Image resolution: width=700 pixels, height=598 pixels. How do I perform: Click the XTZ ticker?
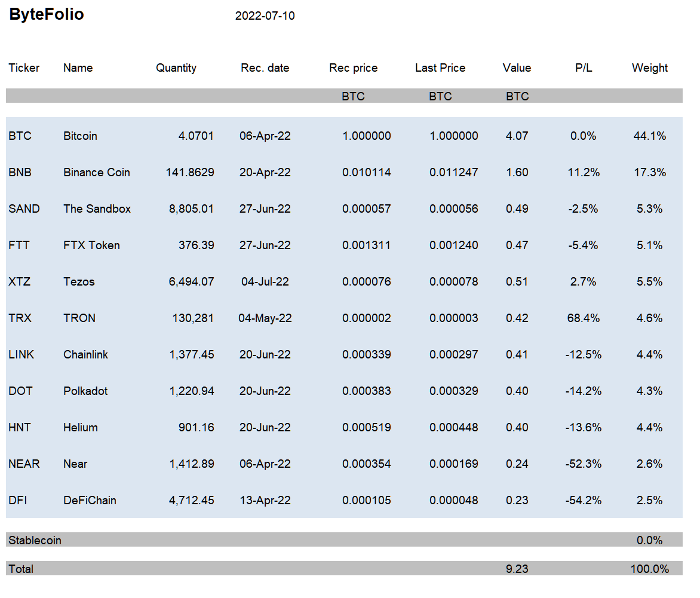pos(19,282)
